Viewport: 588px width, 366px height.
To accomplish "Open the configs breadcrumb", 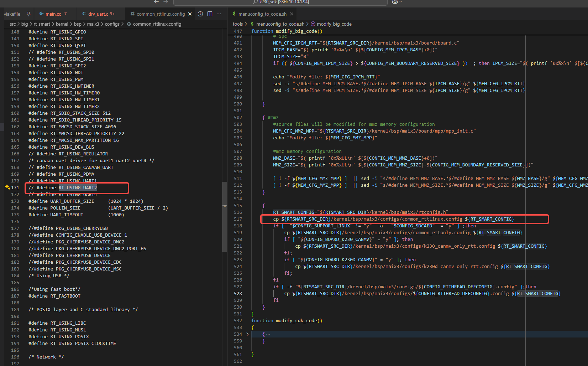I will tap(112, 24).
